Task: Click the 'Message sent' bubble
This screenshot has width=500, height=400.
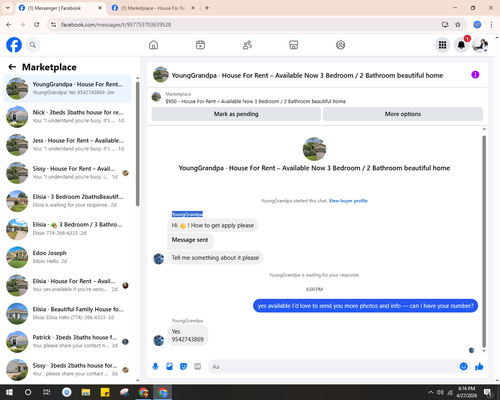Action: coord(190,240)
